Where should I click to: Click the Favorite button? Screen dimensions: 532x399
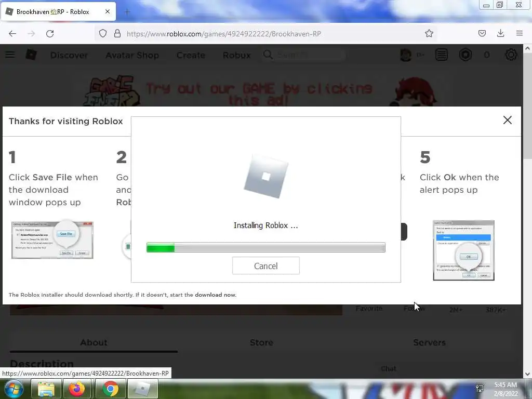(369, 309)
